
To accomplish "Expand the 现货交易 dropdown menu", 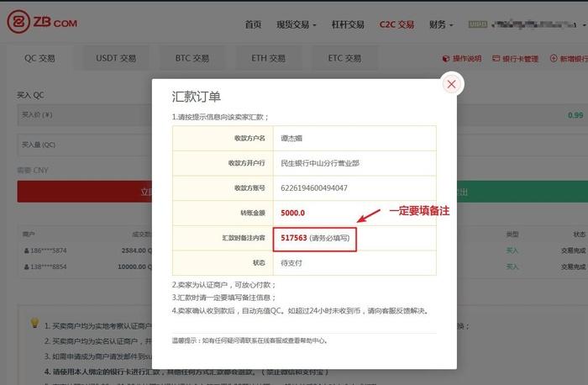I will [x=296, y=24].
